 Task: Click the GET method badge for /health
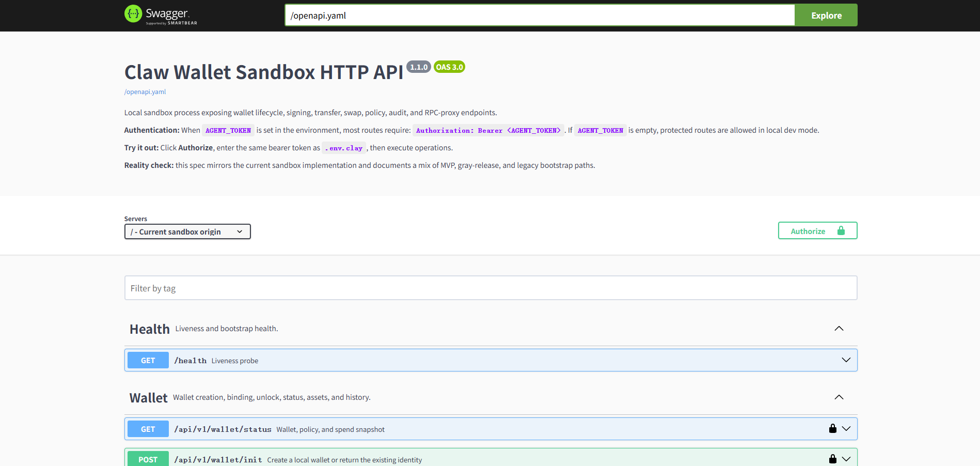click(148, 360)
